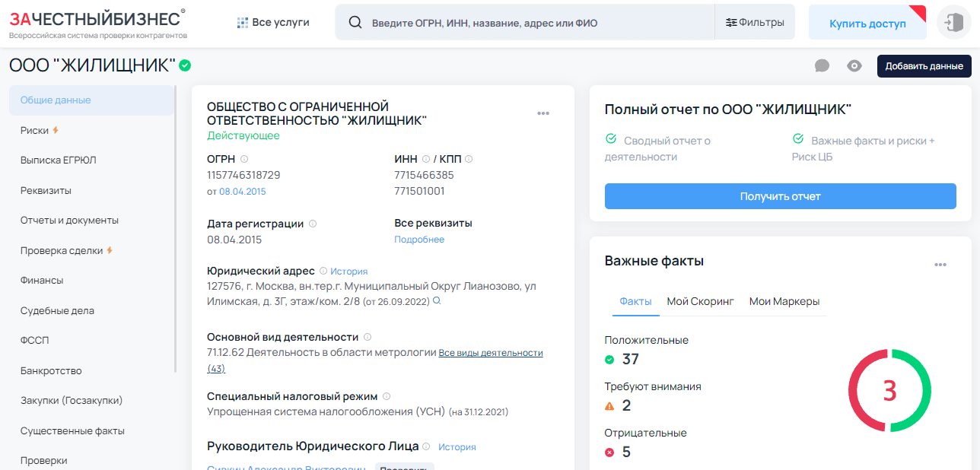Click the magnifier icon in the search bar
Screen dimensions: 980x470
[355, 22]
